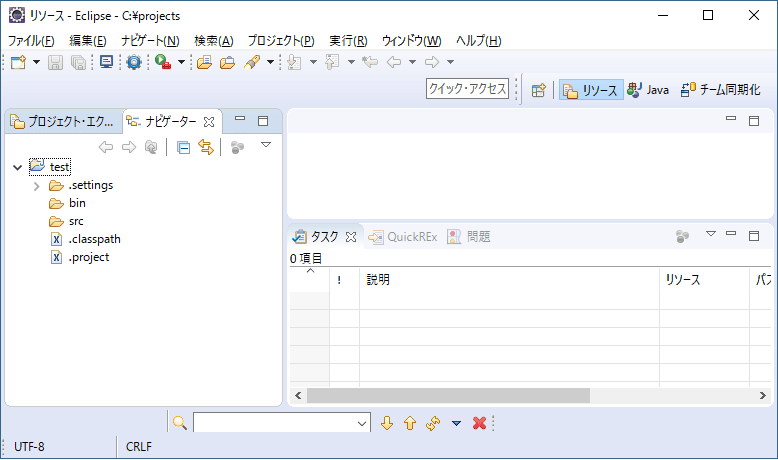Open the Search flashlight dropdown arrow
Screen dimensions: 778x460
[270, 62]
